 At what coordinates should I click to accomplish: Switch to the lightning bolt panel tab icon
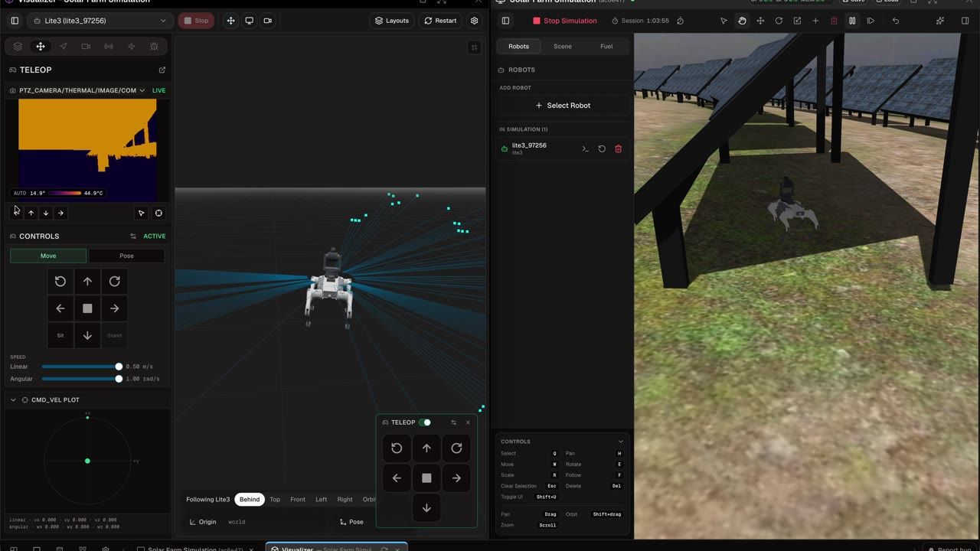(132, 47)
